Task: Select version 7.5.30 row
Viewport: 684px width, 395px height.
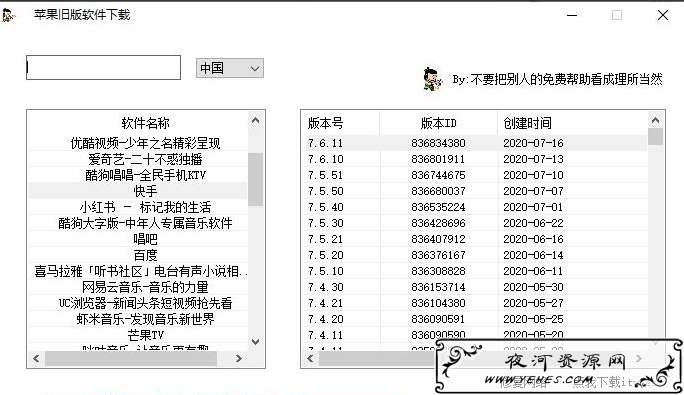Action: 475,223
